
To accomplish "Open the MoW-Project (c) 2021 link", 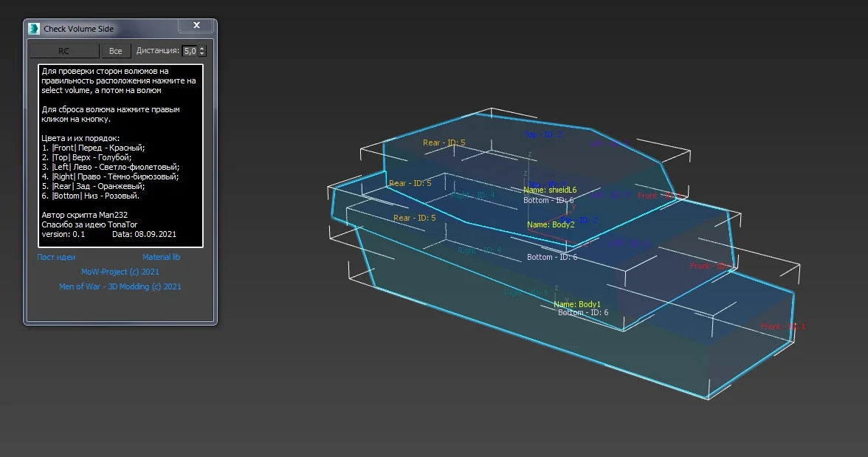I will [x=120, y=272].
